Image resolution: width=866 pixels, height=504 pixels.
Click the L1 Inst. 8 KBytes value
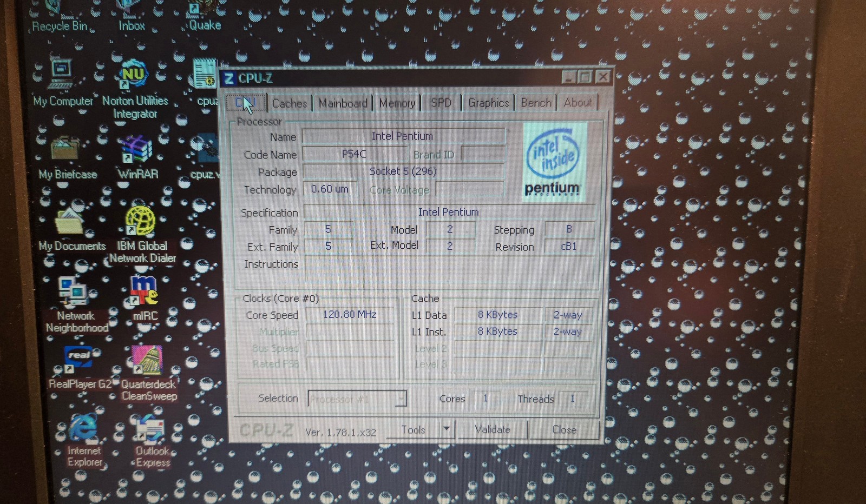pos(497,331)
